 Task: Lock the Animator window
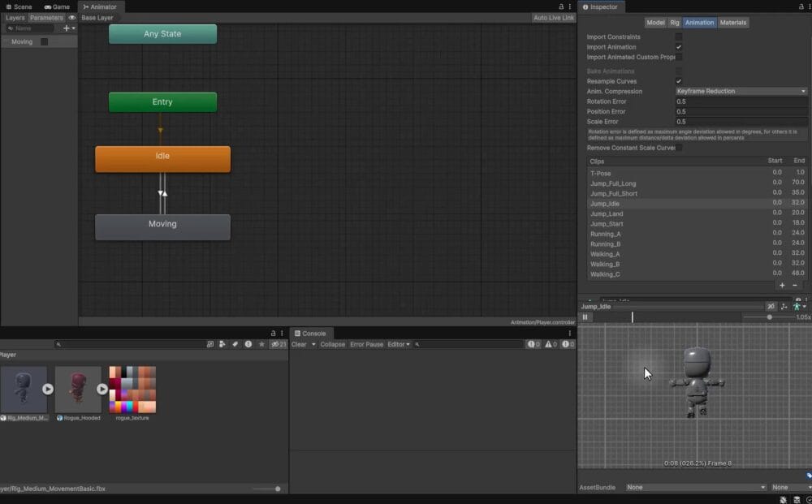click(561, 6)
